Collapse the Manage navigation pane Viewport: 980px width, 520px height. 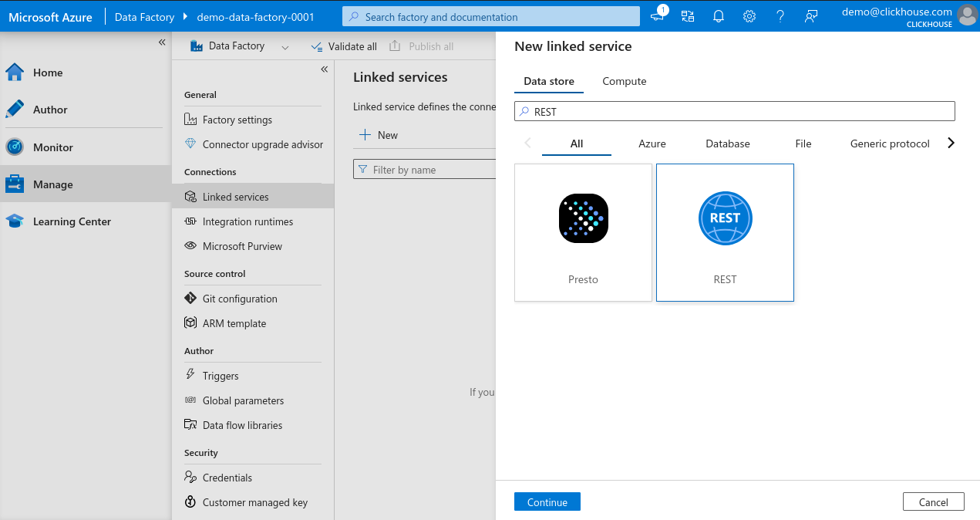[x=324, y=69]
